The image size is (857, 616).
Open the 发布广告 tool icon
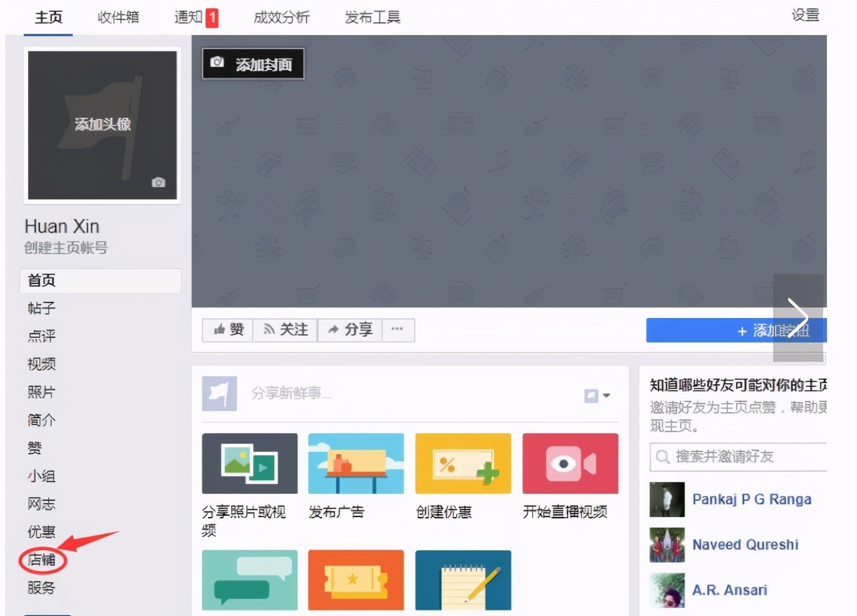click(x=356, y=463)
